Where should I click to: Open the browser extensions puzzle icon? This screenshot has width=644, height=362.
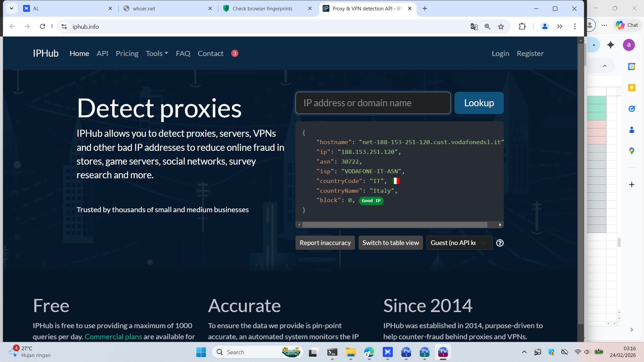(522, 26)
